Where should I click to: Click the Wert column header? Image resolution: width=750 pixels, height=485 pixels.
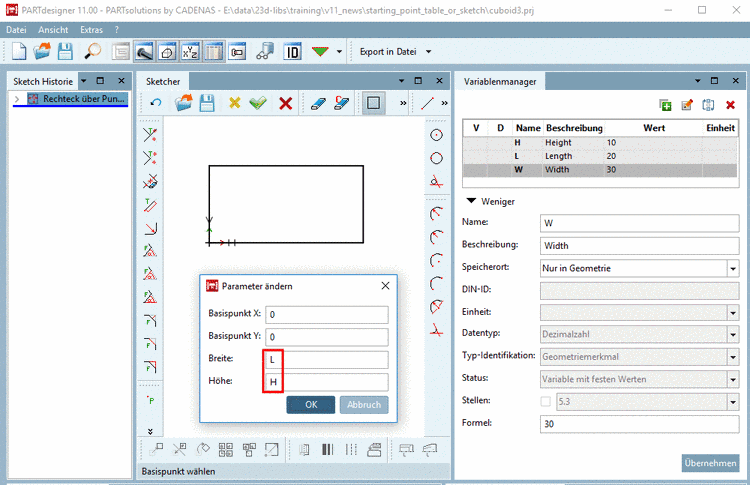653,128
